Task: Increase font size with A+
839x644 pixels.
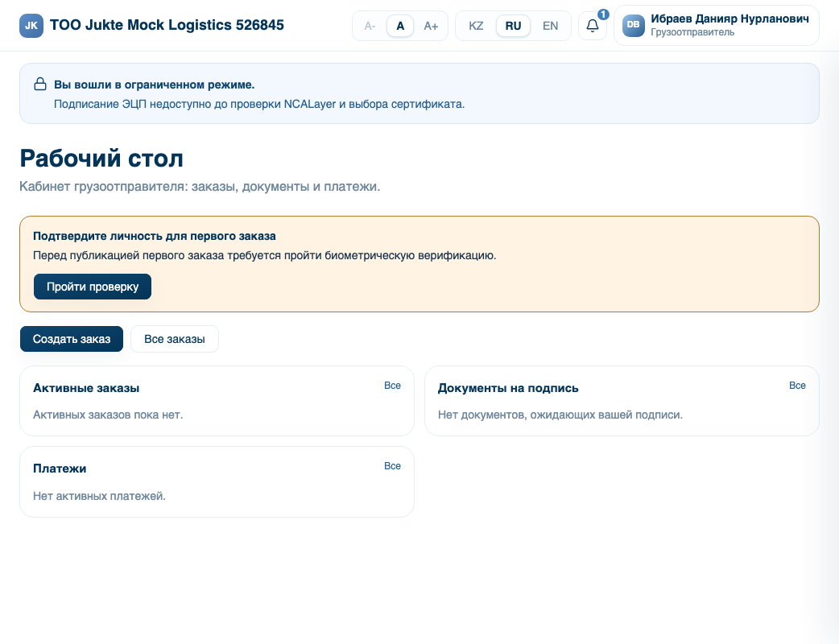Action: [431, 26]
